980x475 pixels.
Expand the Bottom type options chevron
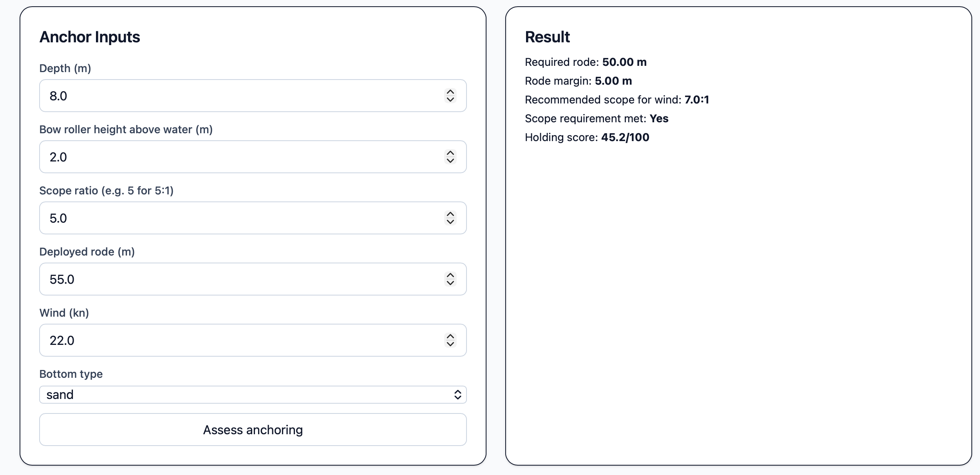(458, 395)
